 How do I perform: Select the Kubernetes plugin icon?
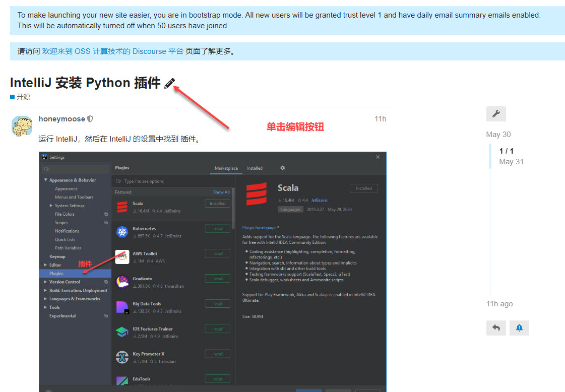122,232
